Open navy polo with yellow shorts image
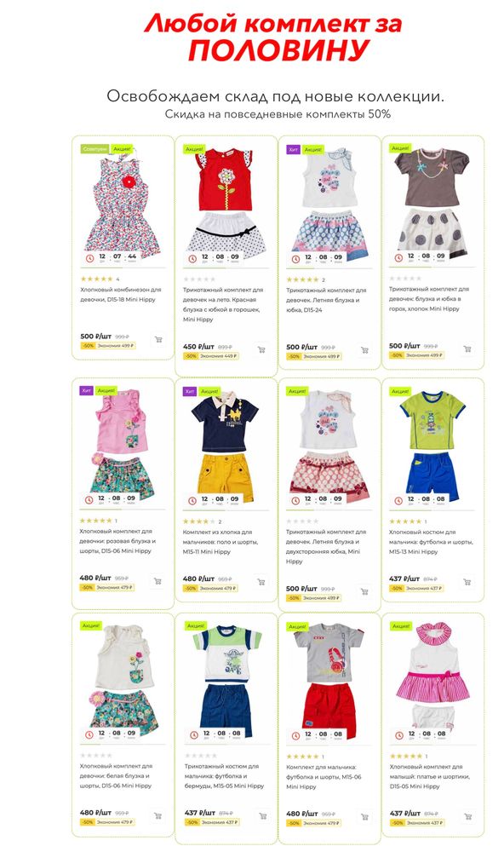This screenshot has width=504, height=852. (x=226, y=446)
